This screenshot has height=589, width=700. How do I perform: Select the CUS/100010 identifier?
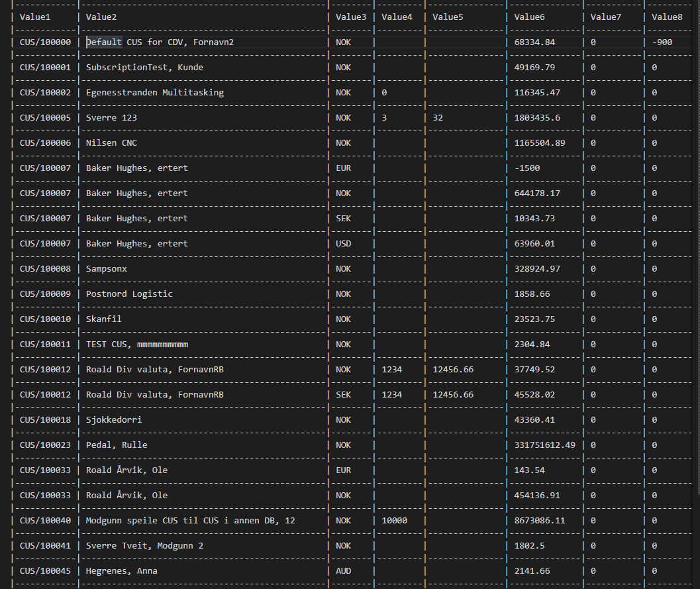45,319
